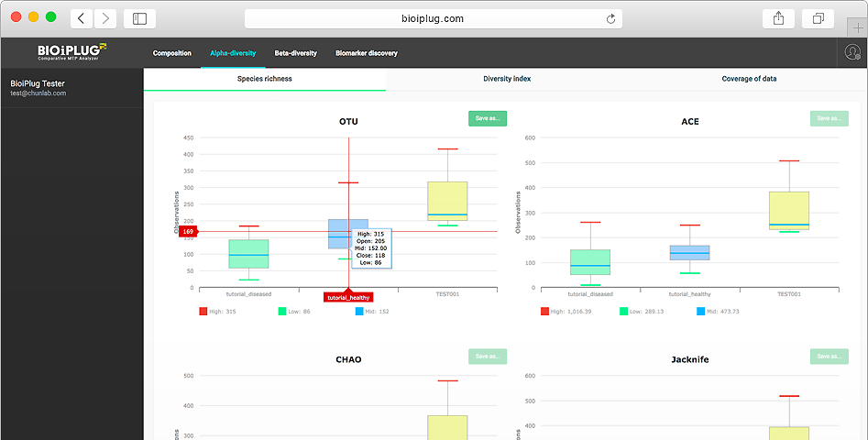This screenshot has height=440, width=868.
Task: Go forward with Safari's forward arrow
Action: (105, 18)
